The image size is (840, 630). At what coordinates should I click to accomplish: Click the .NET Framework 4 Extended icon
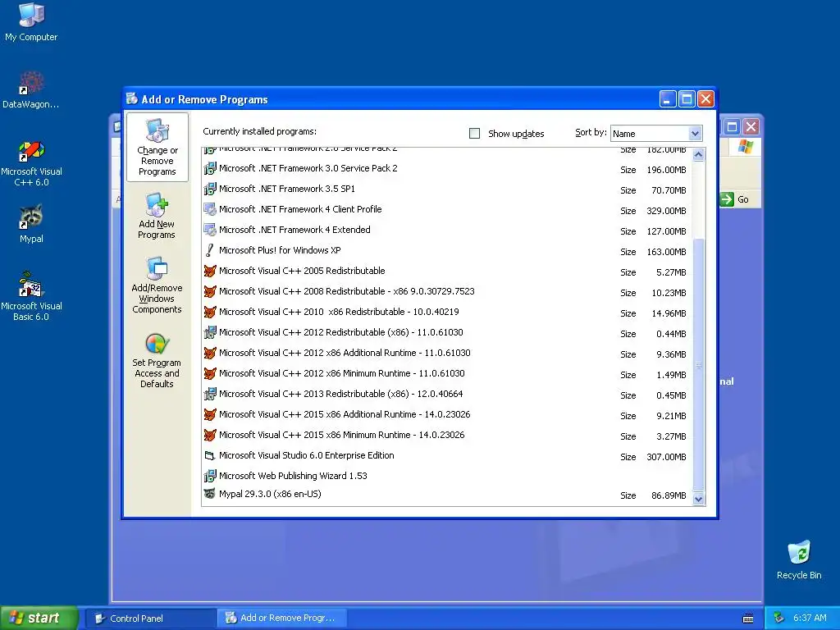(x=210, y=230)
